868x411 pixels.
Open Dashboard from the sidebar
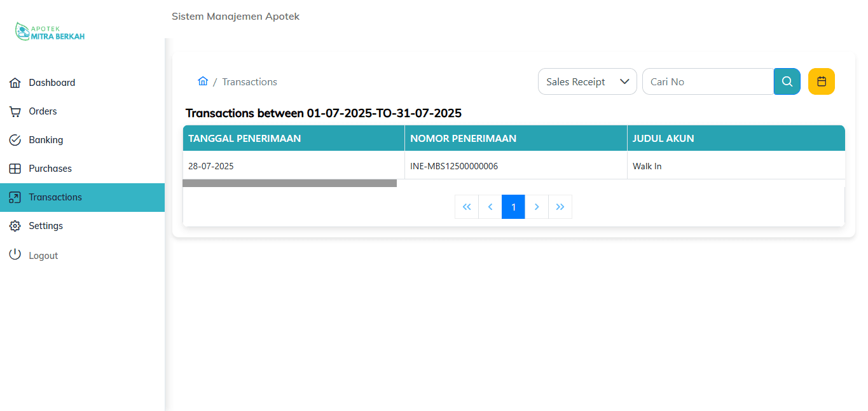[x=52, y=83]
